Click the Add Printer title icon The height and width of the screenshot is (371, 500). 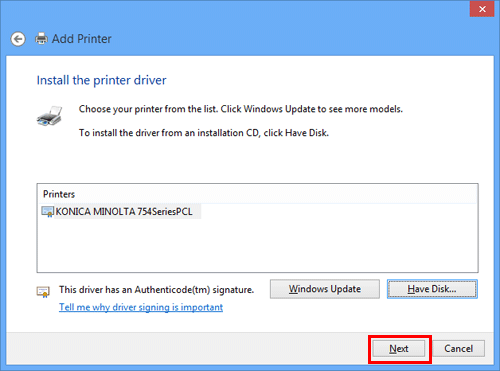[x=41, y=39]
